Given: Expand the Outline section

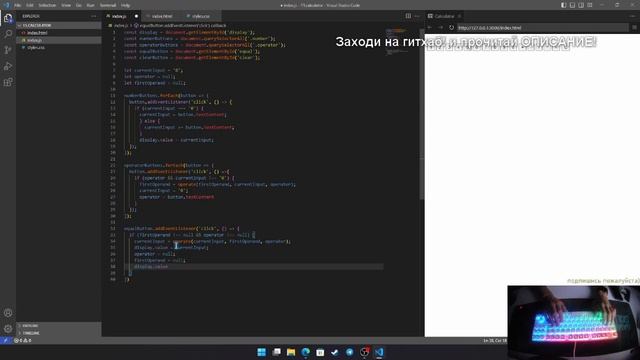Looking at the screenshot, I should pyautogui.click(x=59, y=326).
